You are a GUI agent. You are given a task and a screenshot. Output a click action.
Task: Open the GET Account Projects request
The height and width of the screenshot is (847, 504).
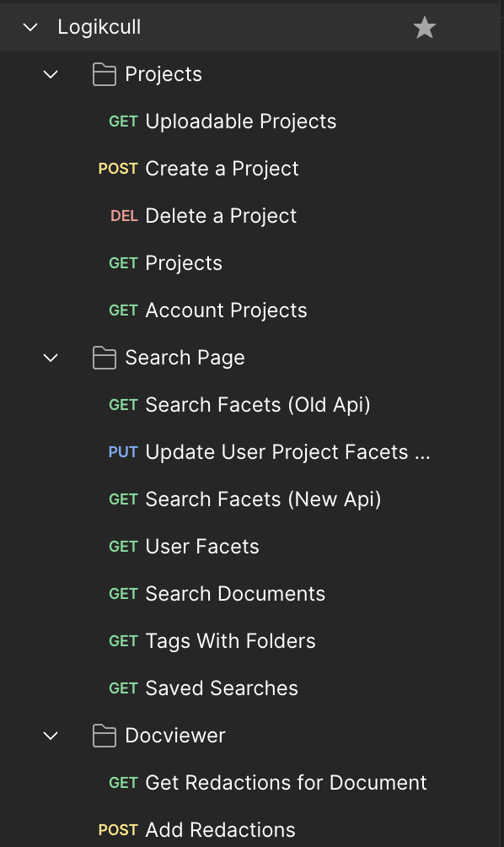pyautogui.click(x=250, y=310)
